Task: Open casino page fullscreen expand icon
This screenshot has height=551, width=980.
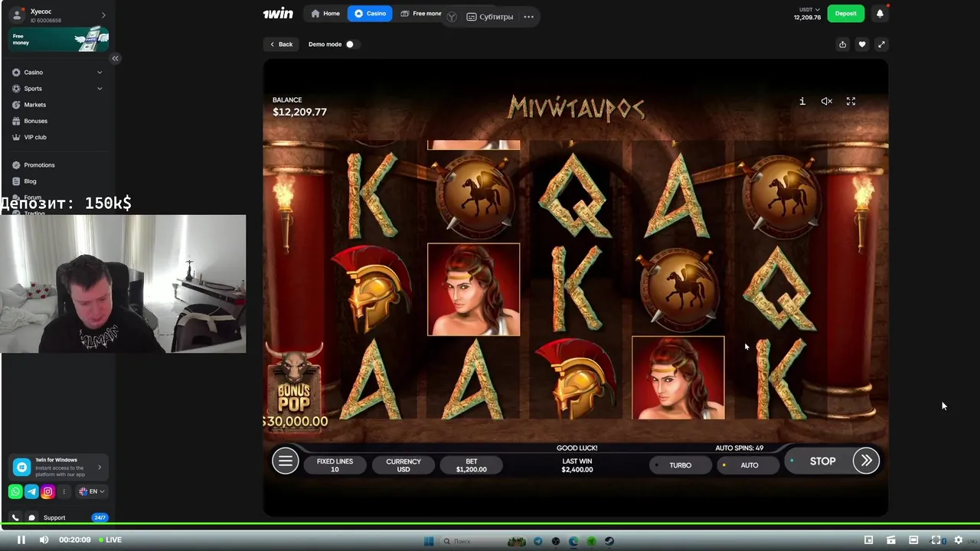Action: click(x=881, y=44)
